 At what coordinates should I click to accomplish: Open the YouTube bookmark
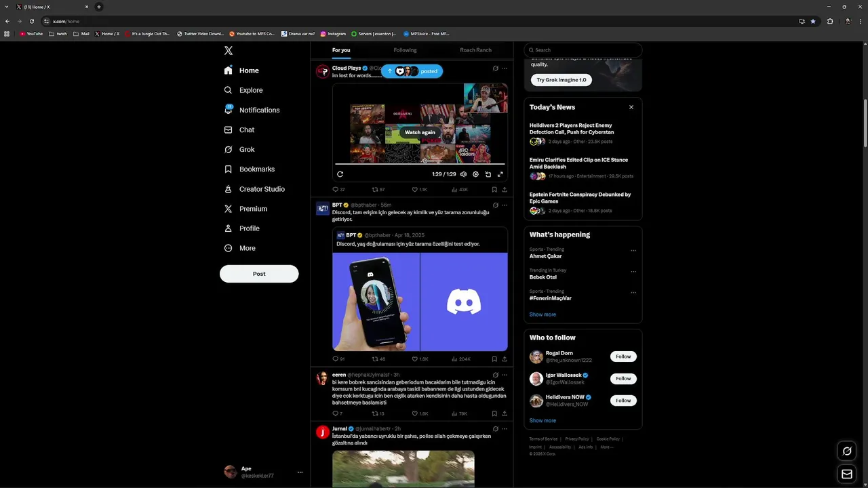[x=31, y=34]
